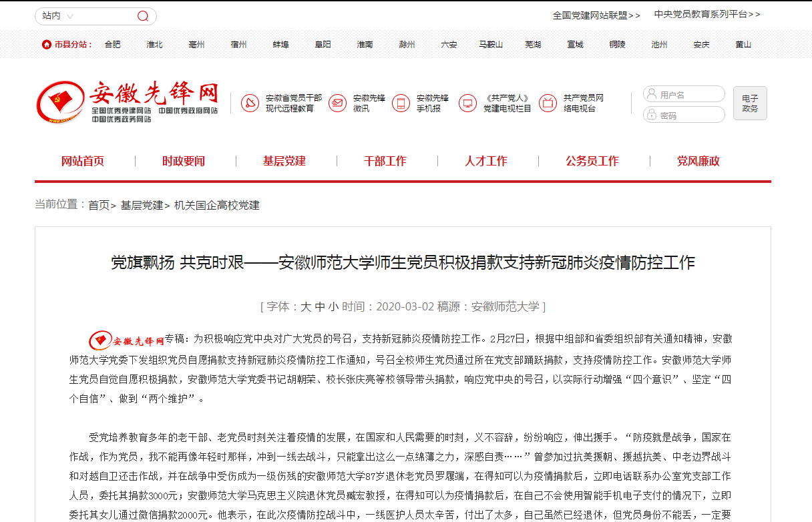Screen dimensions: 812x522
Task: Click 基层党建 in the breadcrumb
Action: coord(142,205)
